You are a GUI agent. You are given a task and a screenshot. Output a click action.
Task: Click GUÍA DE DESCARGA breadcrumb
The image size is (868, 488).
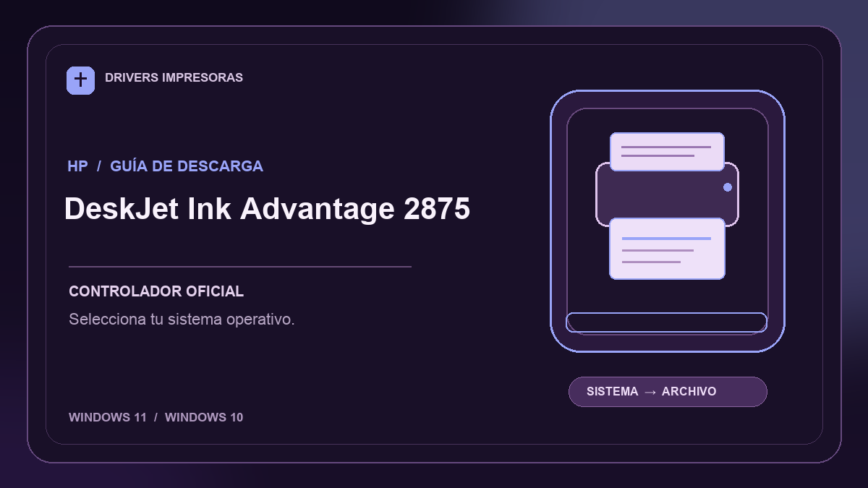(x=187, y=166)
